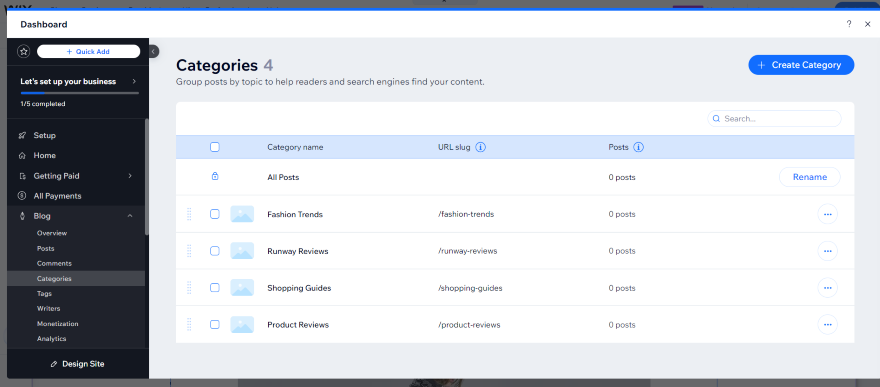This screenshot has width=880, height=387.
Task: Close the Dashboard panel
Action: [868, 24]
